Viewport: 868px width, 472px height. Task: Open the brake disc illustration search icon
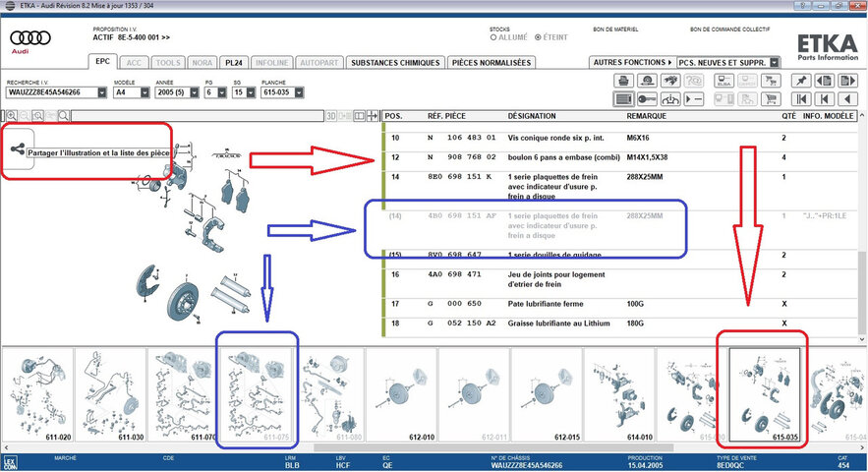coord(647,81)
